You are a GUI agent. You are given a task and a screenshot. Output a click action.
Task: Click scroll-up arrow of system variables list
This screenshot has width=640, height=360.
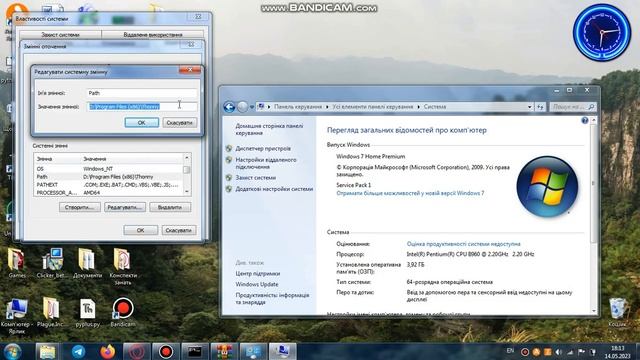pyautogui.click(x=187, y=158)
